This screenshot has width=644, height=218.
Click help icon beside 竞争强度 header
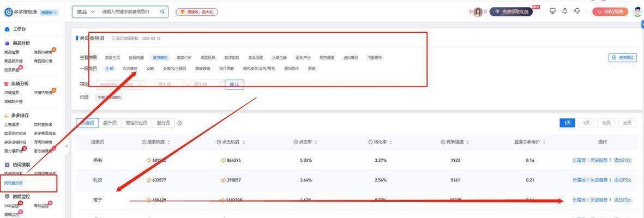click(443, 142)
